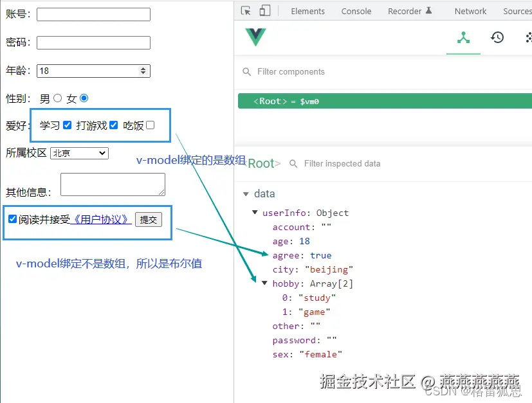Click the password: "" data row
The width and height of the screenshot is (532, 403).
point(304,340)
